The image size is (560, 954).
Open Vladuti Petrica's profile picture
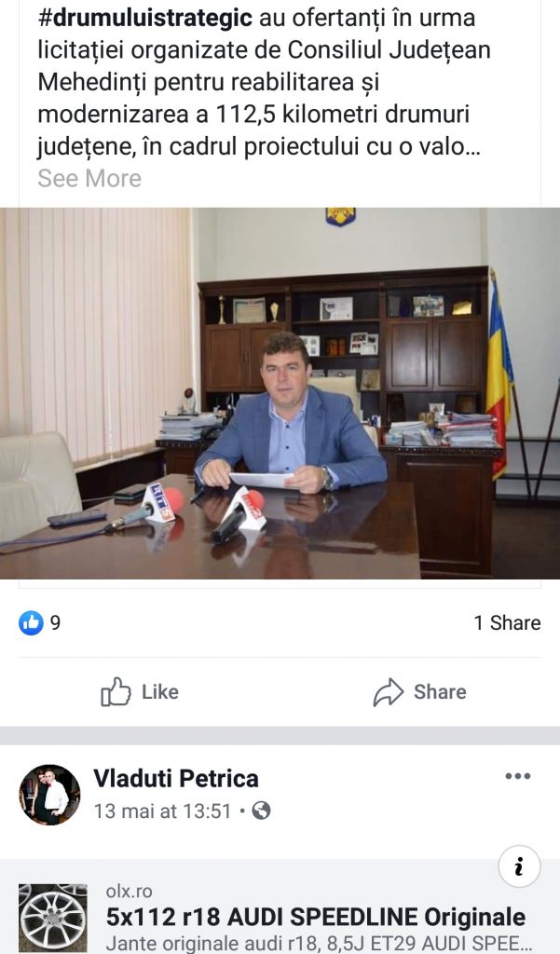50,795
